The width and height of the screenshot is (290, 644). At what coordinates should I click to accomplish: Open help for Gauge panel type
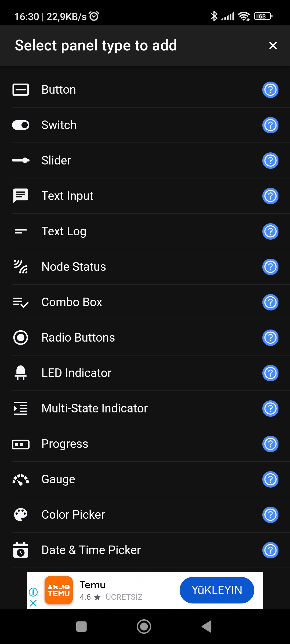tap(270, 479)
